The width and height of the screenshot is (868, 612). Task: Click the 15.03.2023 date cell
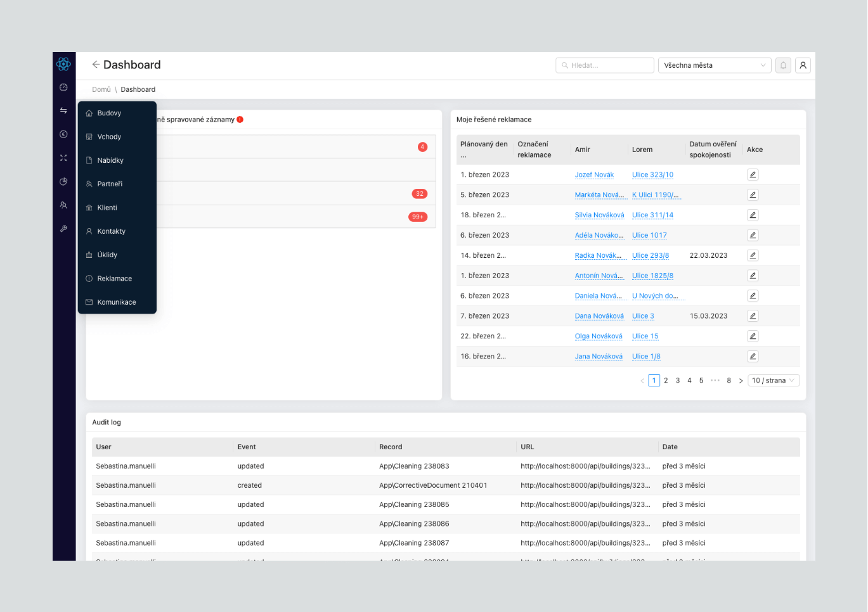708,316
